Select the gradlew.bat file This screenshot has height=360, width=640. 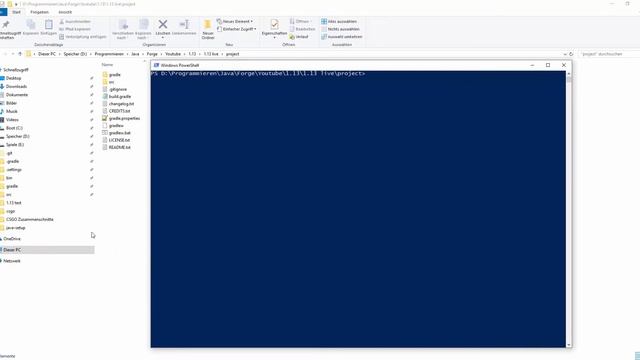120,133
